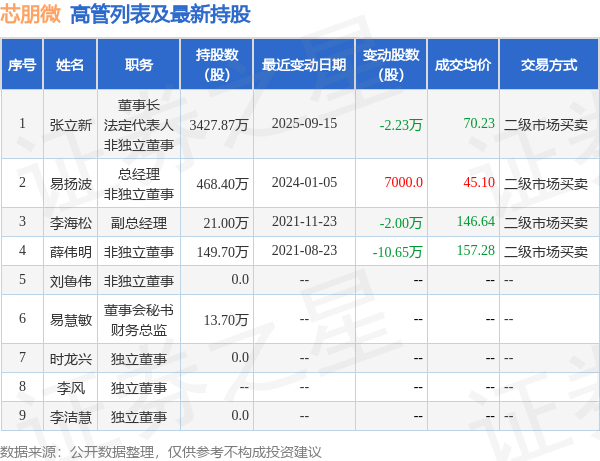
Task: Click the 数据来源 footer disclaimer text
Action: (x=161, y=452)
